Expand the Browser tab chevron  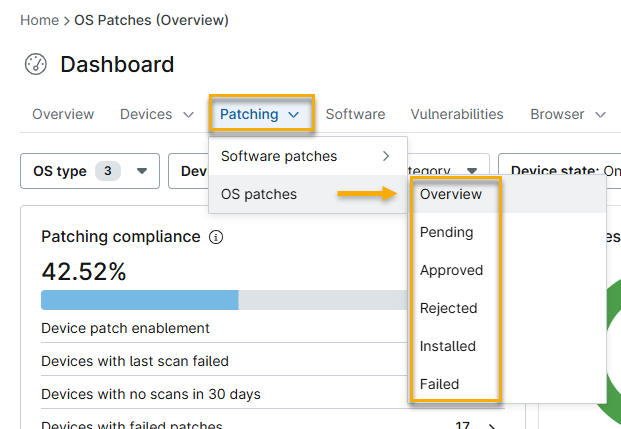[x=600, y=115]
